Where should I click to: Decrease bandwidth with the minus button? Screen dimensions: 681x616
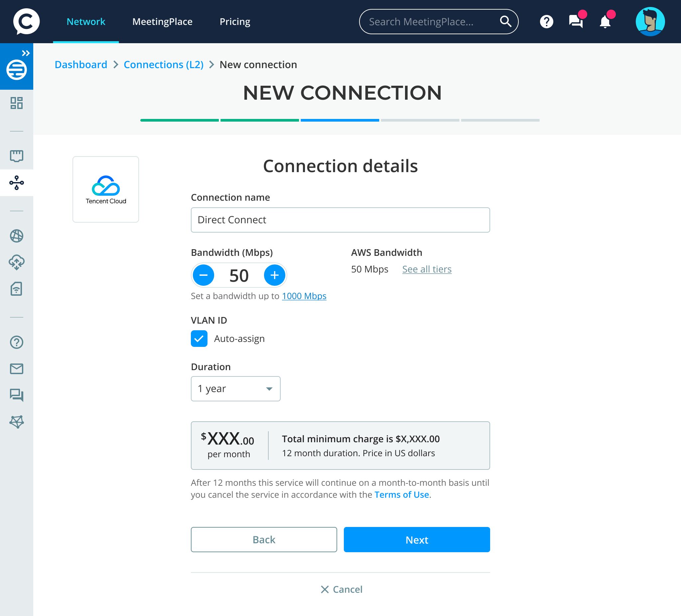tap(204, 275)
